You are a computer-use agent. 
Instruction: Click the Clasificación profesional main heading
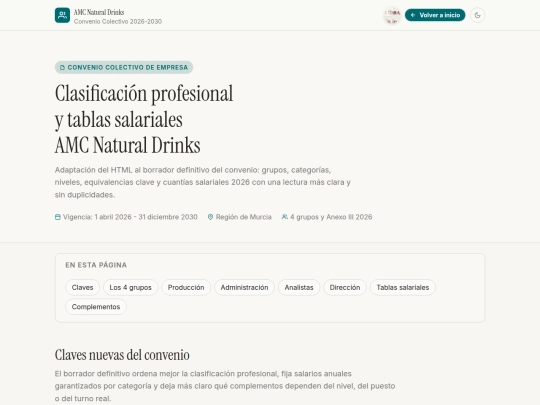click(144, 119)
